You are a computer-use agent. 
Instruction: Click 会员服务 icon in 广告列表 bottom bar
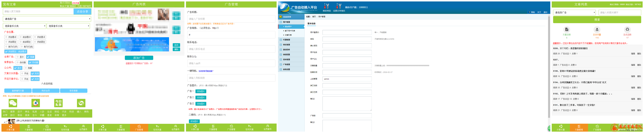[x=176, y=126]
